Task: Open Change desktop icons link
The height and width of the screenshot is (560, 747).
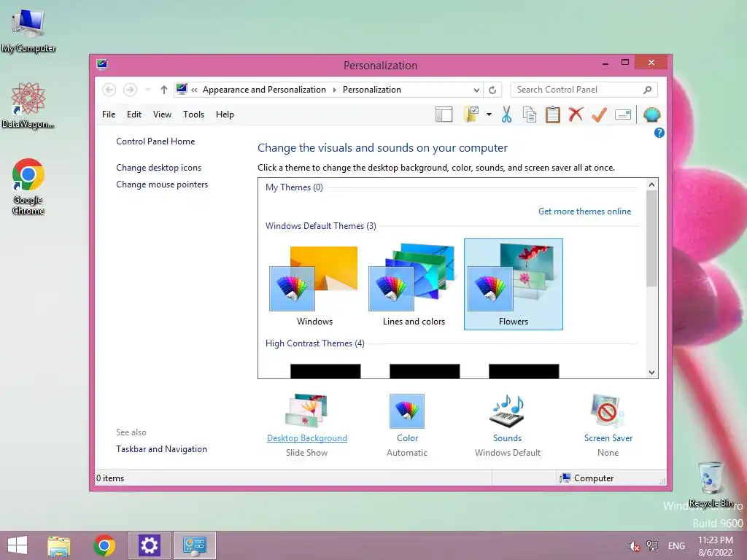Action: click(x=158, y=168)
